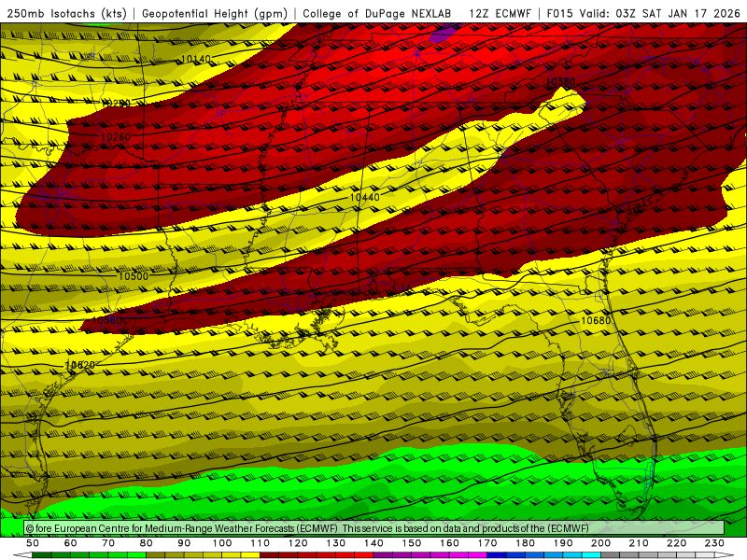Click the bright red 130-140 knot swatch
Screen dimensions: 747x560
(x=355, y=555)
